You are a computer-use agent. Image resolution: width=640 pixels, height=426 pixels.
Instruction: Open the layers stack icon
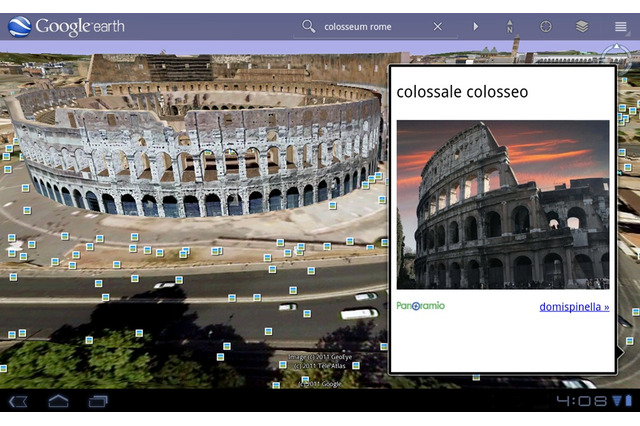[x=582, y=27]
